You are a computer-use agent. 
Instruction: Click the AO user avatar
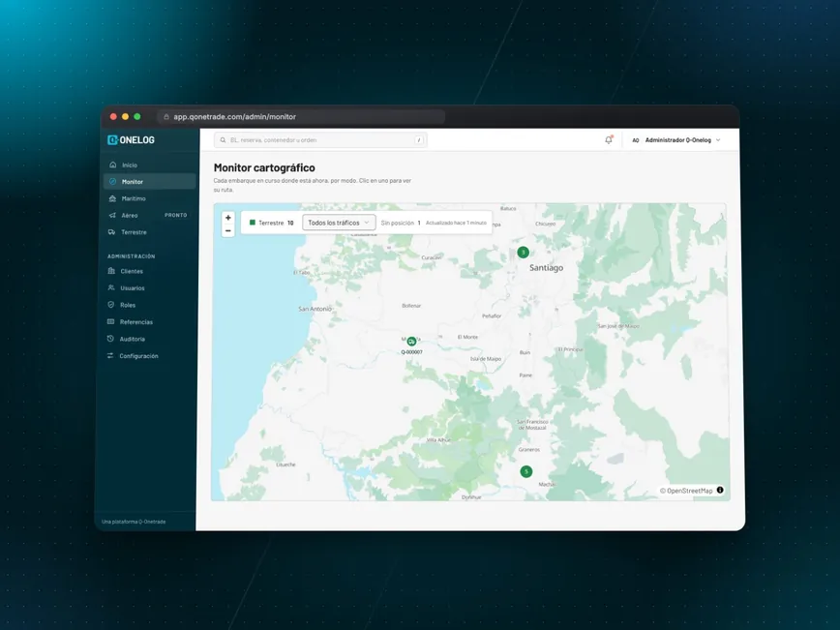pos(636,140)
